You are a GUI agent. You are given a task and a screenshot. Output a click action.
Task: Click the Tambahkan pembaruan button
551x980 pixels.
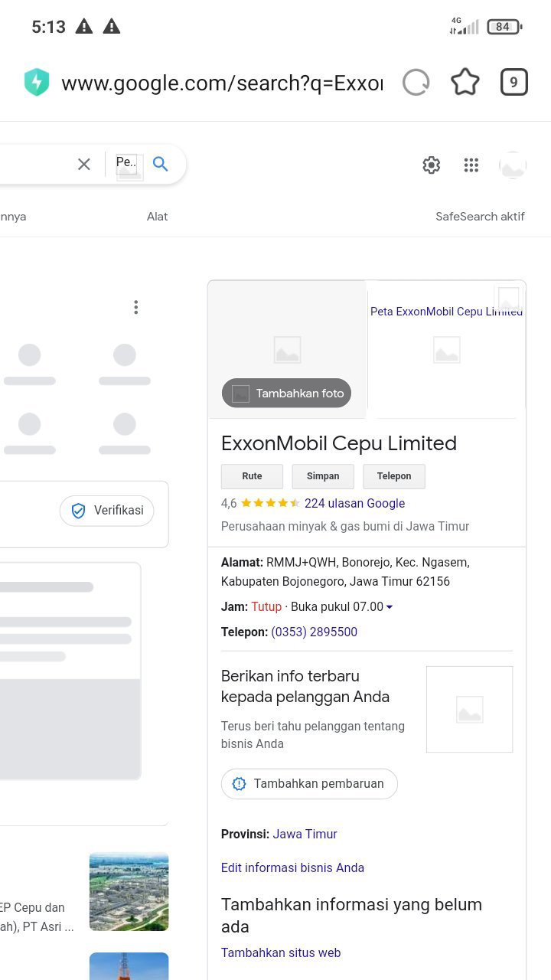(309, 784)
